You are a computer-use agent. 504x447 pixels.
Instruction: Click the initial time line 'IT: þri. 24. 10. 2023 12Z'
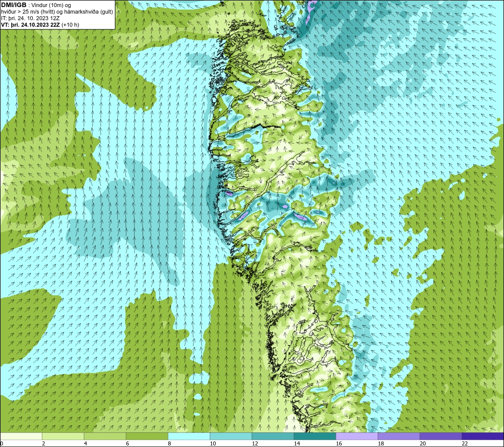tap(30, 18)
